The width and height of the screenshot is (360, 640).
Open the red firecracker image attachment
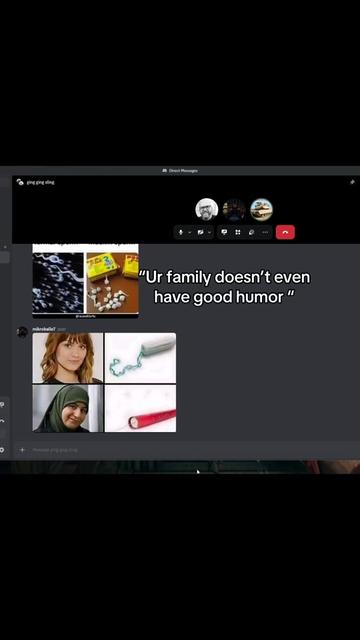[140, 408]
